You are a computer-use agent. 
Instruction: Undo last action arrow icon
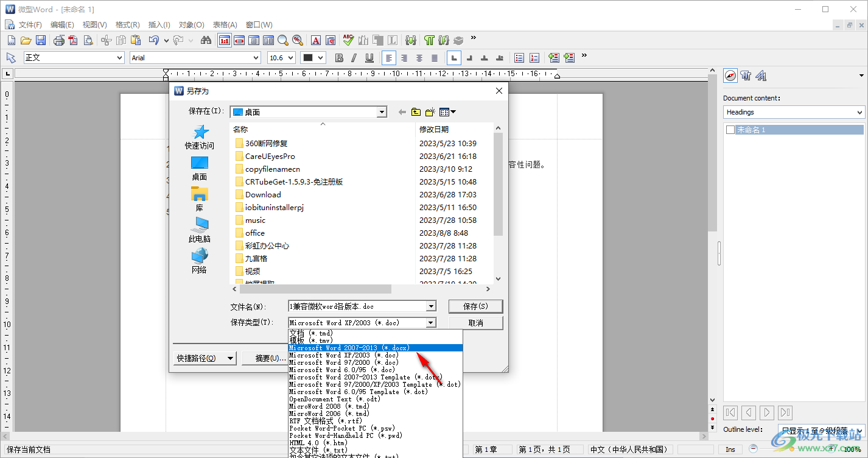pos(153,40)
